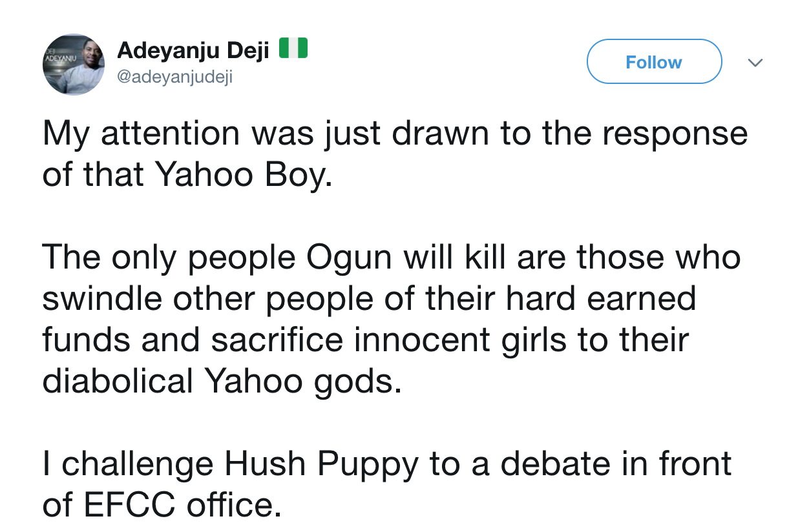Click the 'Hush Puppy' name in tweet

321,465
